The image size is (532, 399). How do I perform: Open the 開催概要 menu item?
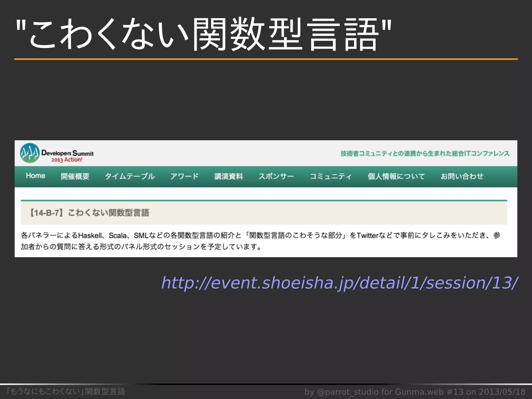click(75, 176)
